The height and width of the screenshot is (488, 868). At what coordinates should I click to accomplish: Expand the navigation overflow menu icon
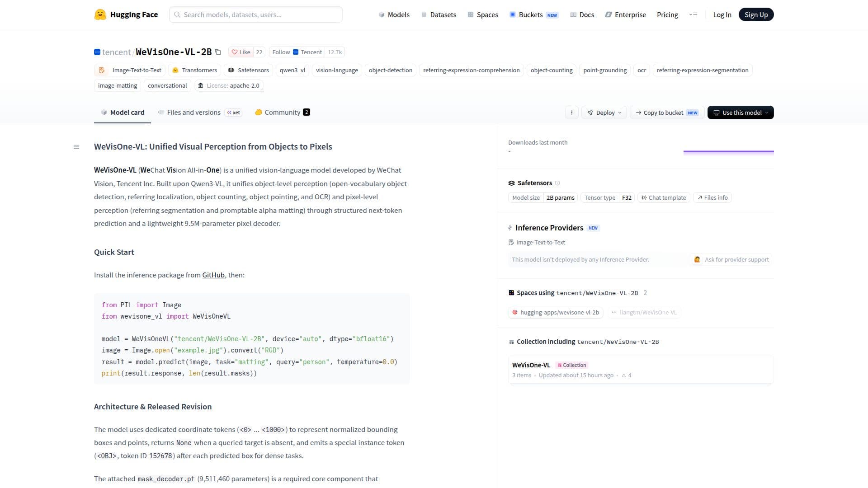(x=693, y=14)
